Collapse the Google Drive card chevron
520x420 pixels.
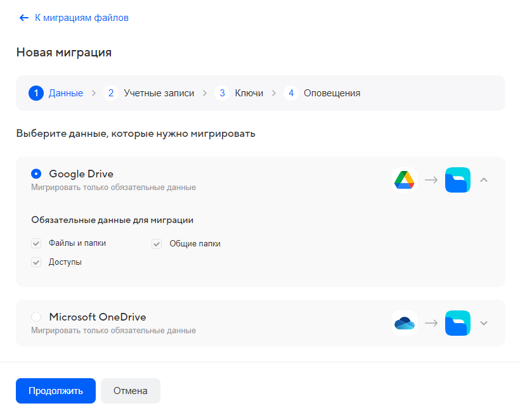484,179
